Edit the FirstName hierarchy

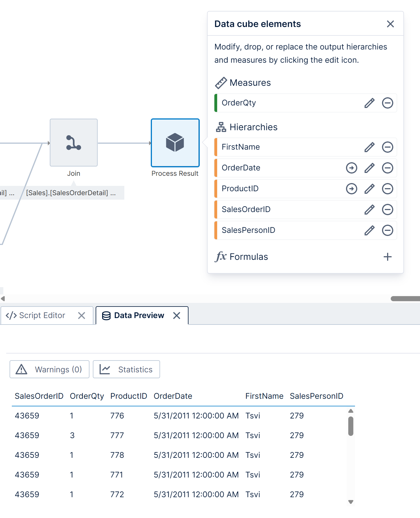pyautogui.click(x=369, y=147)
